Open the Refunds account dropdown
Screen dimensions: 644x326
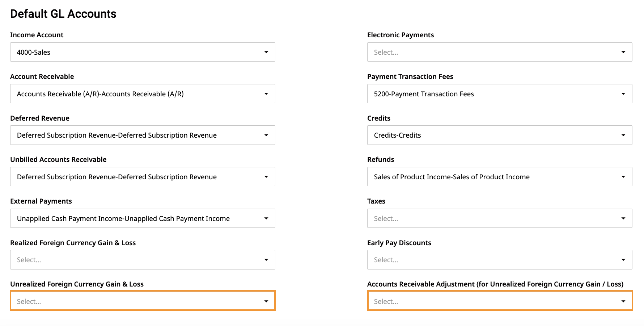(x=500, y=177)
